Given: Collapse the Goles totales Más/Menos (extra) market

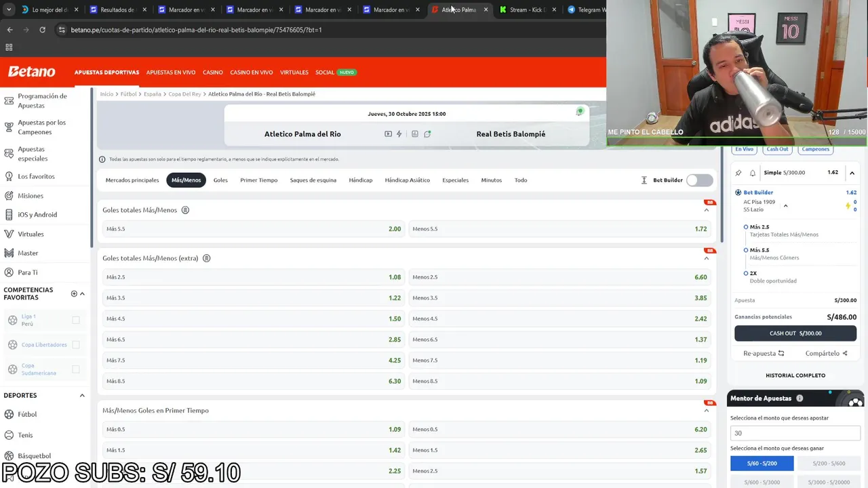Looking at the screenshot, I should (706, 258).
